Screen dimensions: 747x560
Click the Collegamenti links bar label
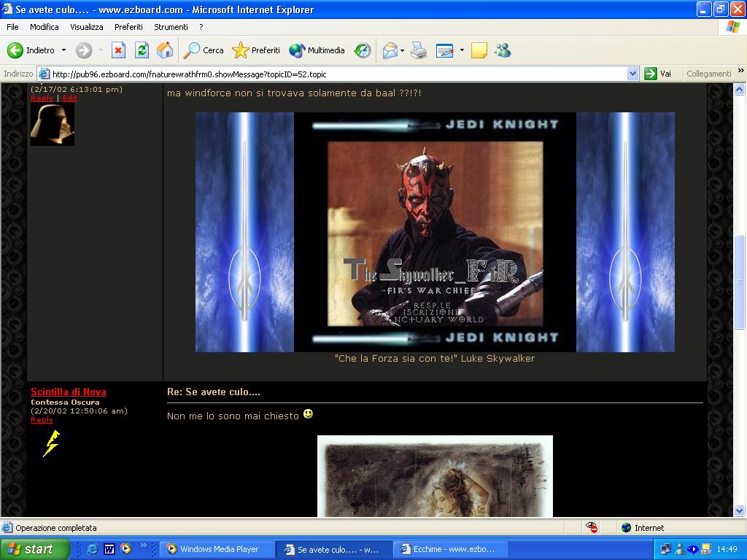pyautogui.click(x=708, y=74)
